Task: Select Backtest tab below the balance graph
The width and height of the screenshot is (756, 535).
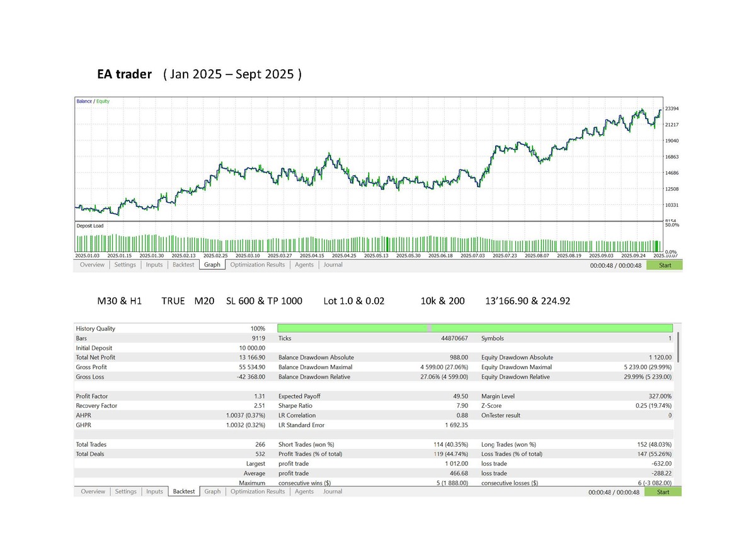Action: [x=183, y=265]
